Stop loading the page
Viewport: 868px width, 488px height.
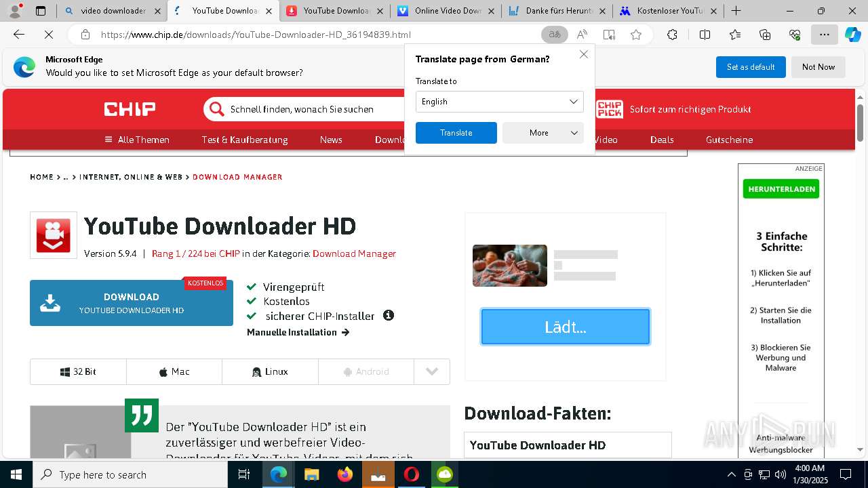click(49, 35)
